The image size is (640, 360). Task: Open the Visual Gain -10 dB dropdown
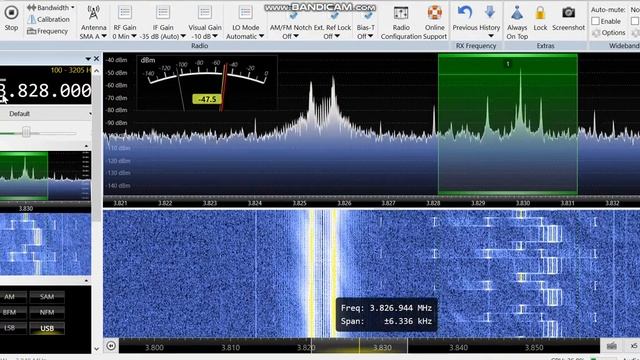[x=204, y=36]
